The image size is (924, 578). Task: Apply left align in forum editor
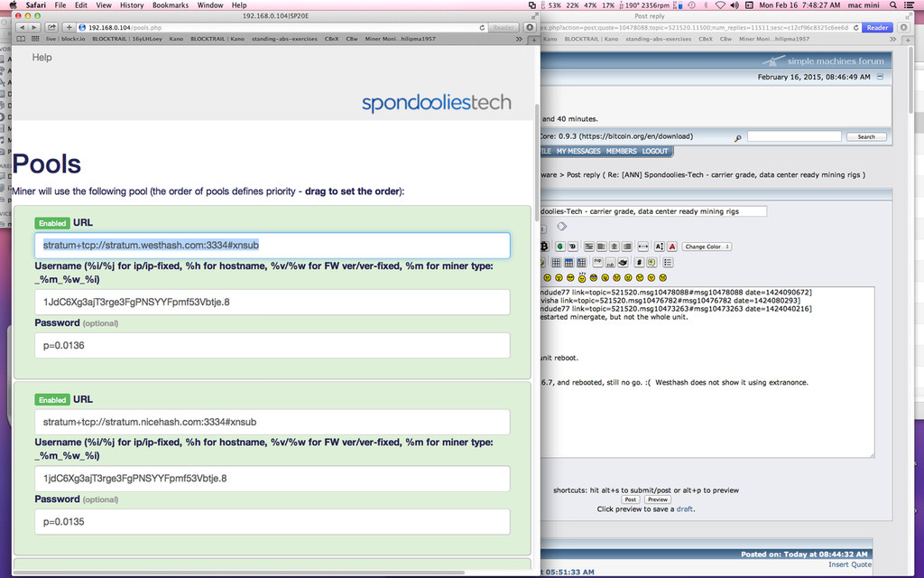click(602, 247)
